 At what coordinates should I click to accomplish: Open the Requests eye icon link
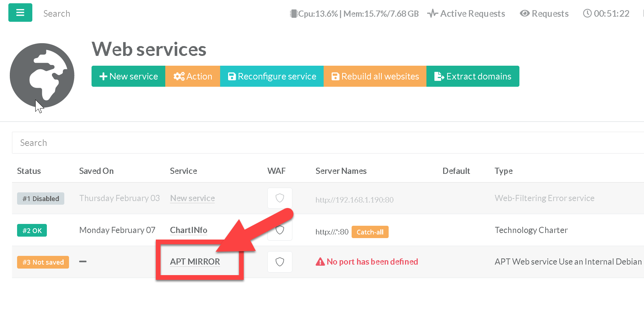click(x=544, y=14)
